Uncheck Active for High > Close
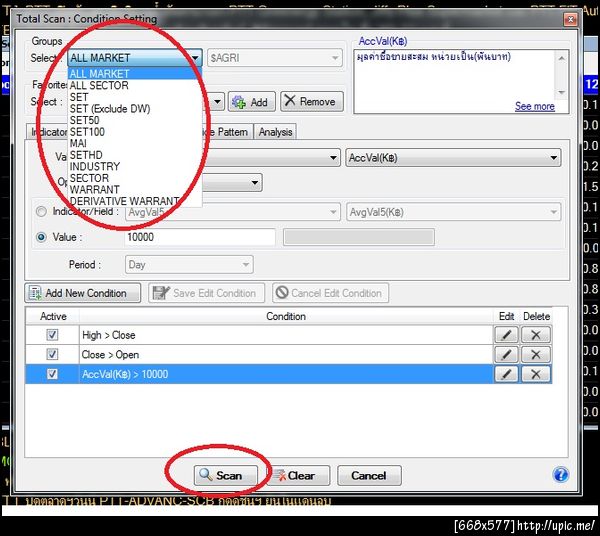The height and width of the screenshot is (536, 600). (52, 335)
